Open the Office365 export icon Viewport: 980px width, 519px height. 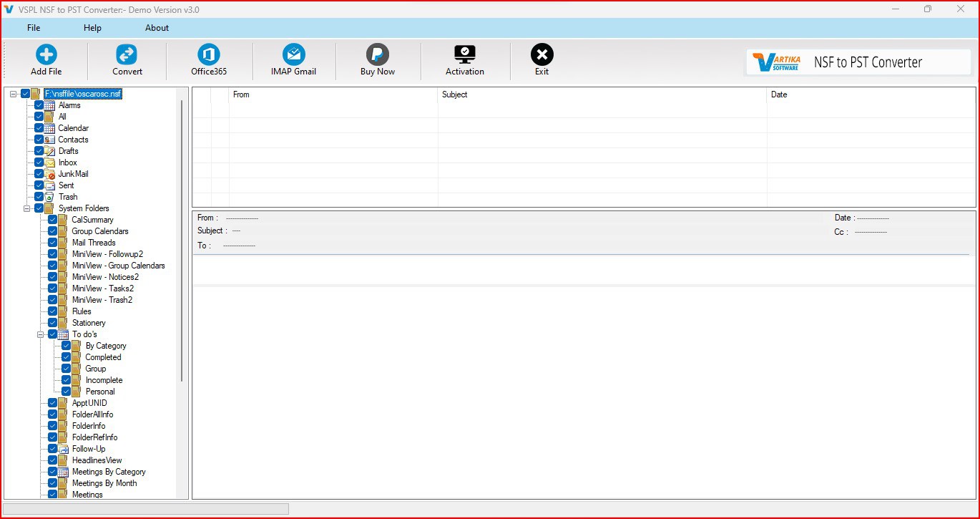[x=208, y=59]
